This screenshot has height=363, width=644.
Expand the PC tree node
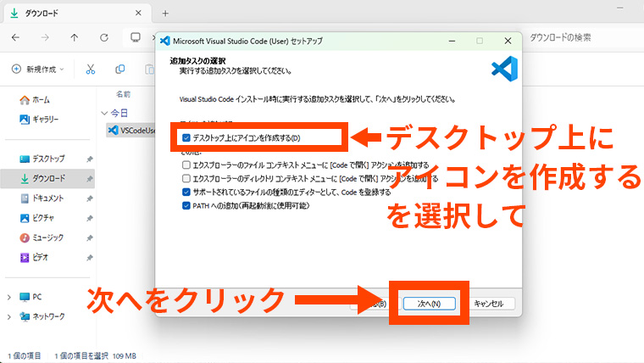click(9, 297)
